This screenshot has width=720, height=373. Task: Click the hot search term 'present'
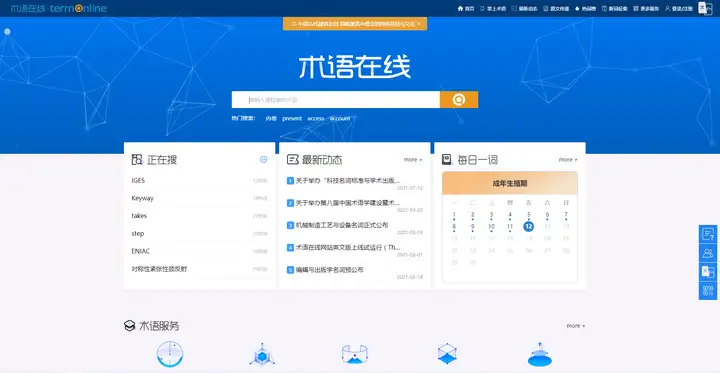pyautogui.click(x=292, y=119)
